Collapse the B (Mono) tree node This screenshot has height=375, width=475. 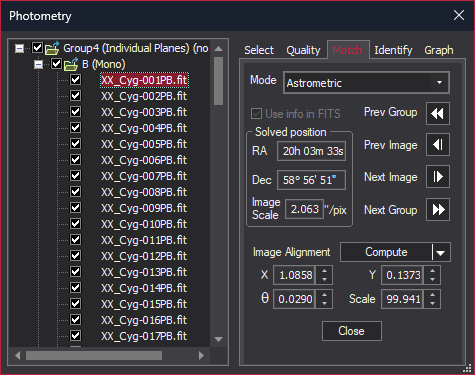pyautogui.click(x=39, y=64)
